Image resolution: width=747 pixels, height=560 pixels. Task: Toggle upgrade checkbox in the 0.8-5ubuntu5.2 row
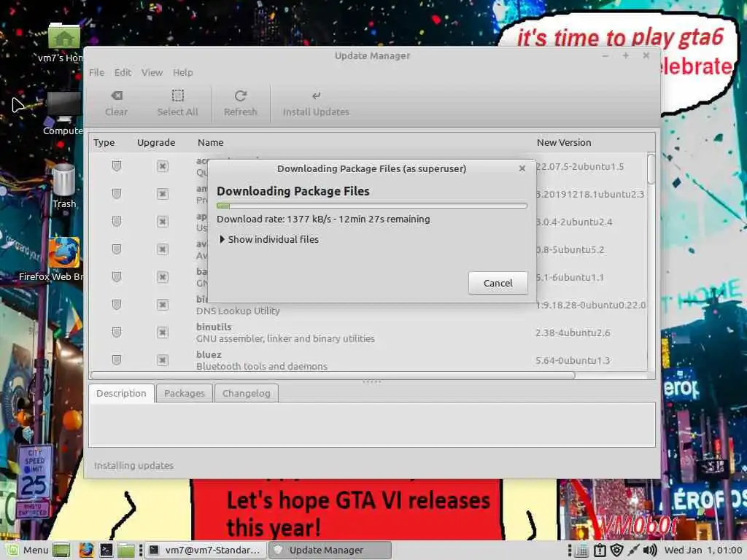[163, 249]
